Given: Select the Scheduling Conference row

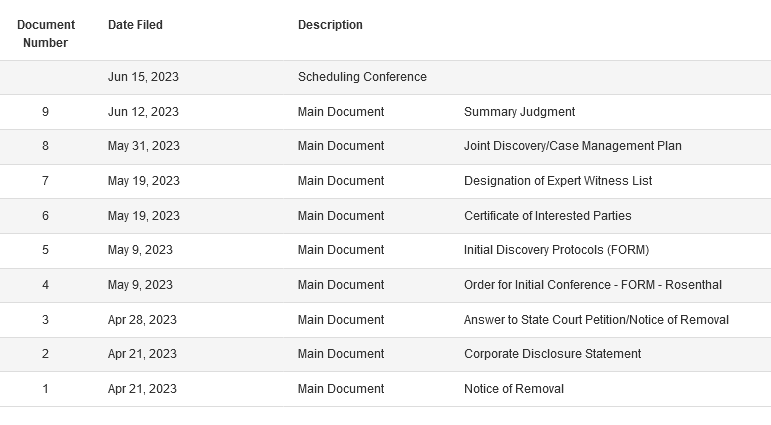Looking at the screenshot, I should pyautogui.click(x=386, y=78).
